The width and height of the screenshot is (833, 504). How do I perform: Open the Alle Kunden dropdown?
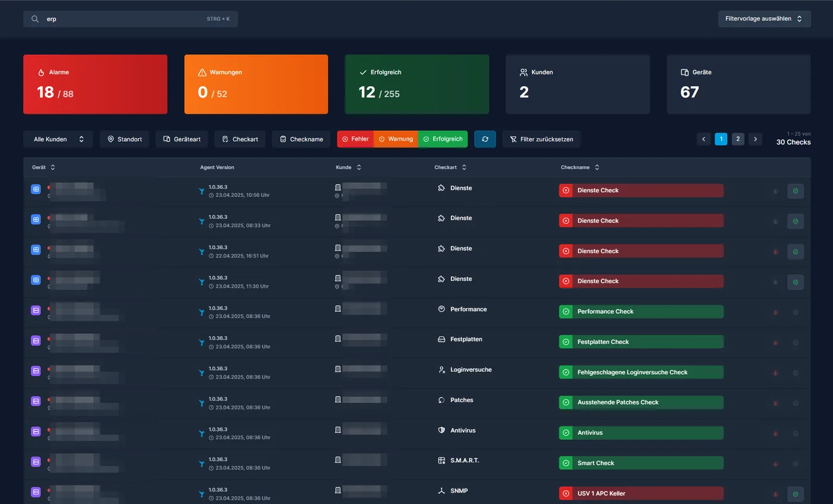[58, 139]
